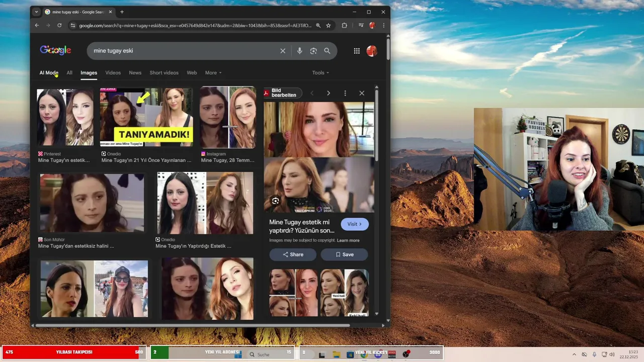Open the Pinterest 'Mine Tugay'ın estetik...' thumbnail
This screenshot has width=644, height=362.
tap(65, 117)
